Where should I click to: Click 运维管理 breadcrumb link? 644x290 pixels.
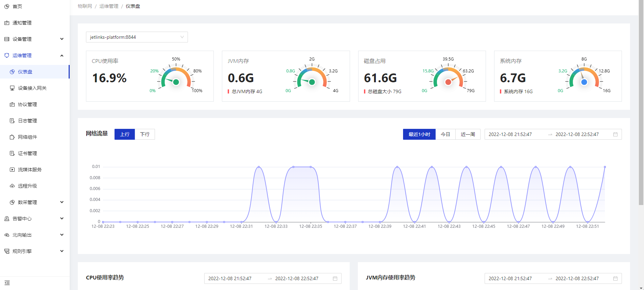(109, 6)
